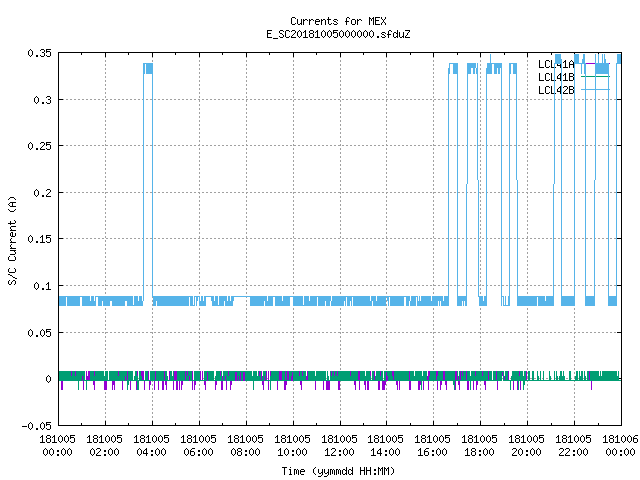Click the LCL41B legend label
The image size is (640, 480).
(x=556, y=77)
